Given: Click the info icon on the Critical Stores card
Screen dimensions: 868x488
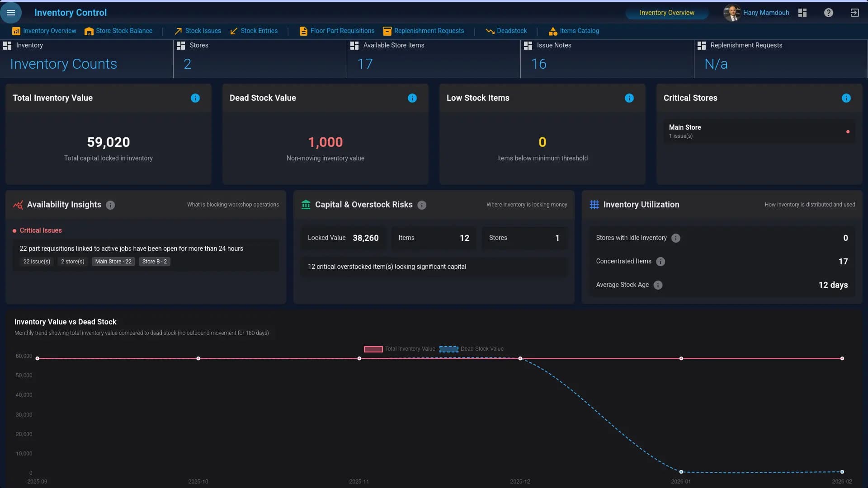Looking at the screenshot, I should click(x=847, y=98).
